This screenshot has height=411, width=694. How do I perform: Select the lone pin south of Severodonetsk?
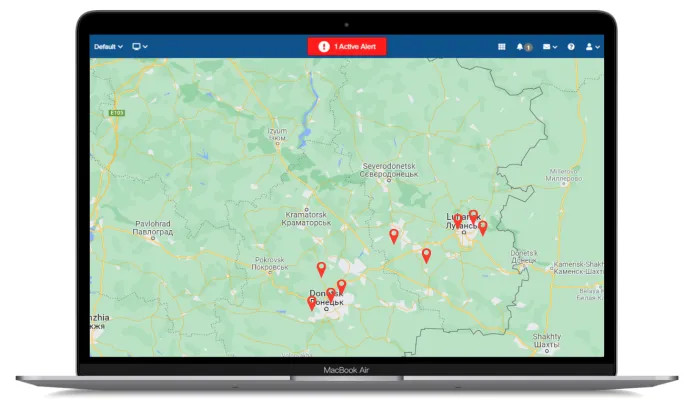(x=393, y=236)
